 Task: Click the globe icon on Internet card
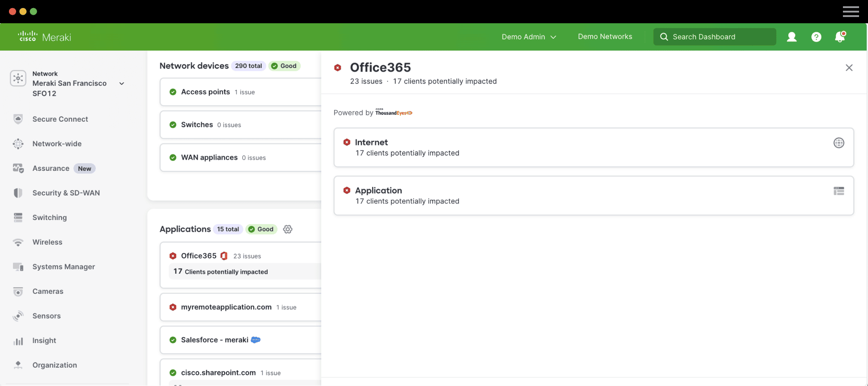point(838,143)
